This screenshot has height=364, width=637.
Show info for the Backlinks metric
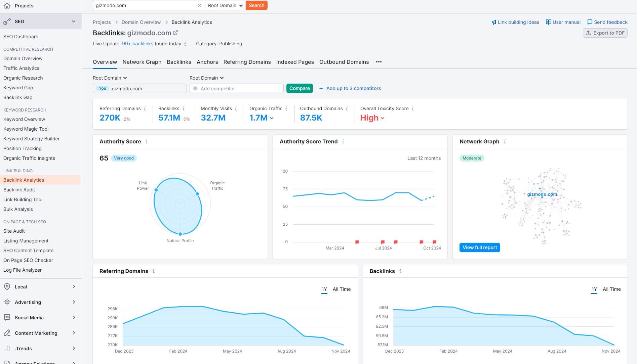tap(184, 108)
